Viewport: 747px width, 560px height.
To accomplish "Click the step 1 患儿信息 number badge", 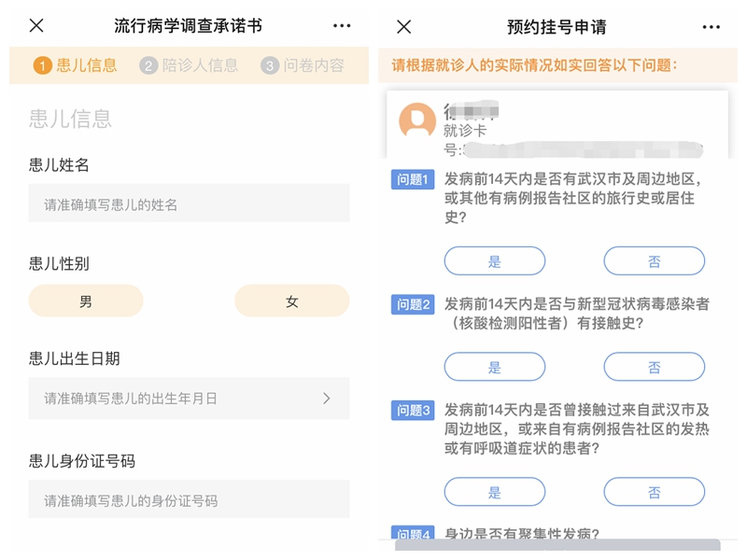I will [42, 65].
